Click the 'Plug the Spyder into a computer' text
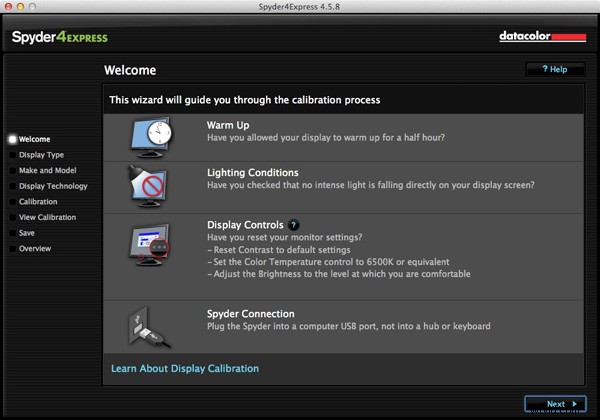 tap(349, 326)
